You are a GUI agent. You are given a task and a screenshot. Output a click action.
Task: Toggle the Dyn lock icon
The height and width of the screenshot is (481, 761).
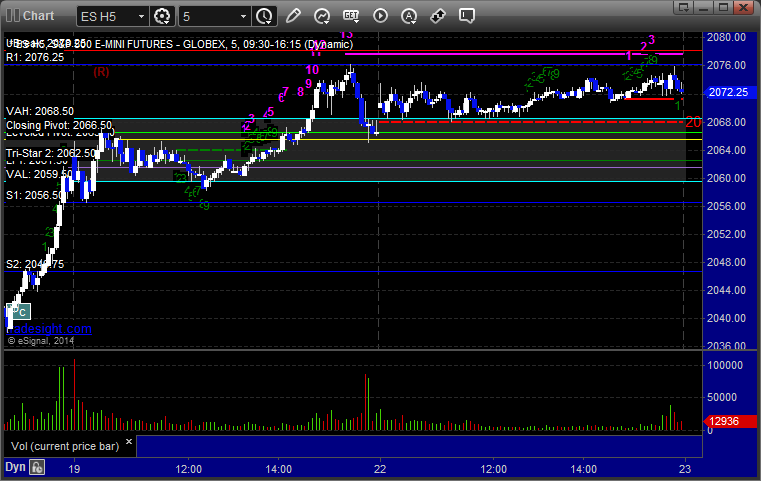click(x=37, y=467)
